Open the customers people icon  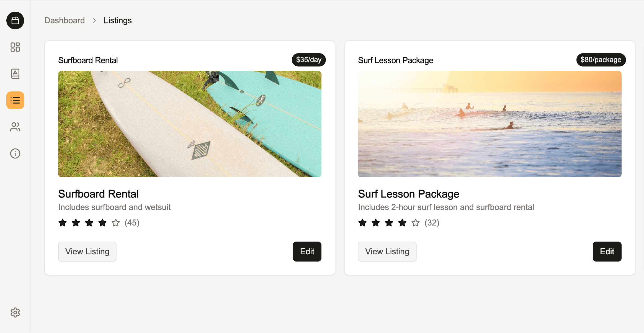15,127
